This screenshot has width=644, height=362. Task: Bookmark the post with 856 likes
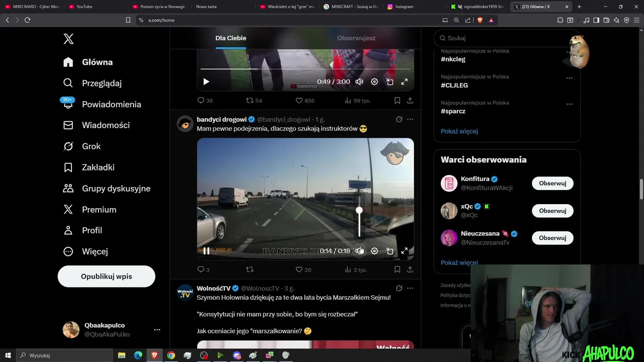pyautogui.click(x=397, y=101)
